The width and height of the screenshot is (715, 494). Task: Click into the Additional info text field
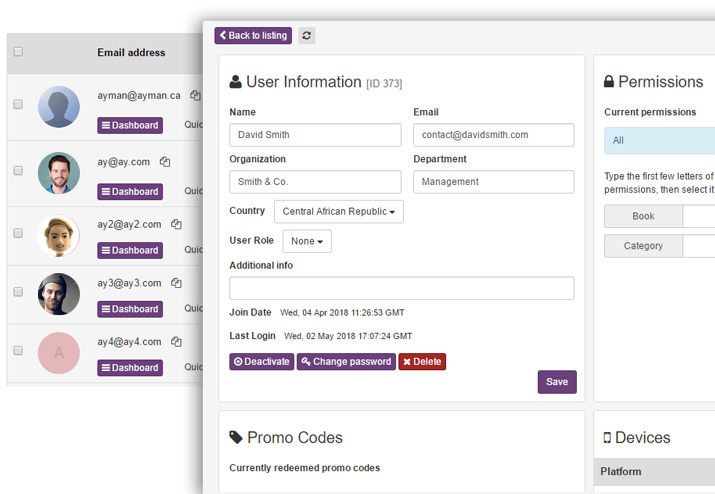401,289
